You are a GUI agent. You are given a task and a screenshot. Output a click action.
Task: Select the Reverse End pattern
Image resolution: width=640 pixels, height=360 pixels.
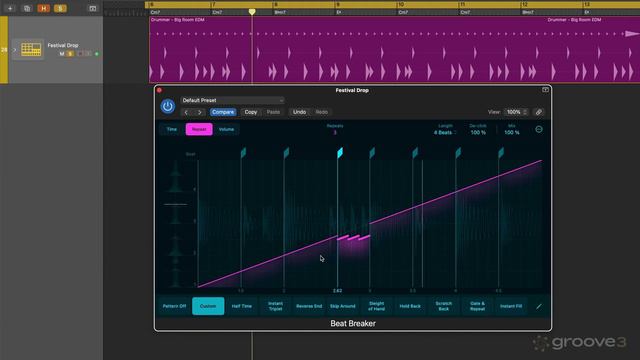[309, 306]
